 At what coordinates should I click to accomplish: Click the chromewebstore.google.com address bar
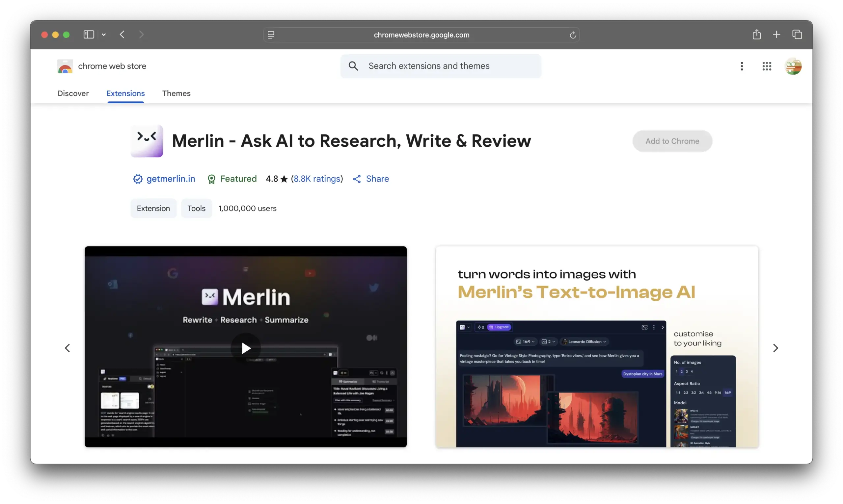click(x=421, y=35)
